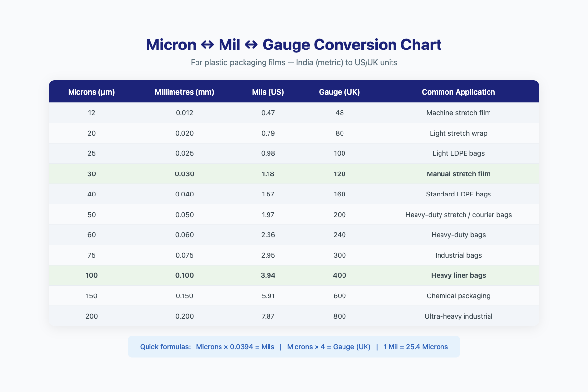Viewport: 588px width, 392px height.
Task: Click the 0.020 millimetres cell
Action: pos(184,133)
